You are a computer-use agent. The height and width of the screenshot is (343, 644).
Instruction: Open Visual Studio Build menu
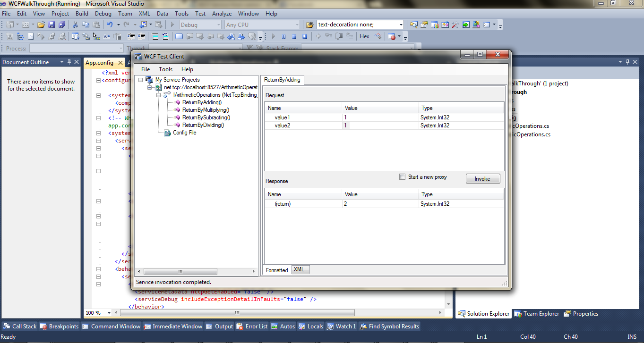pyautogui.click(x=82, y=14)
